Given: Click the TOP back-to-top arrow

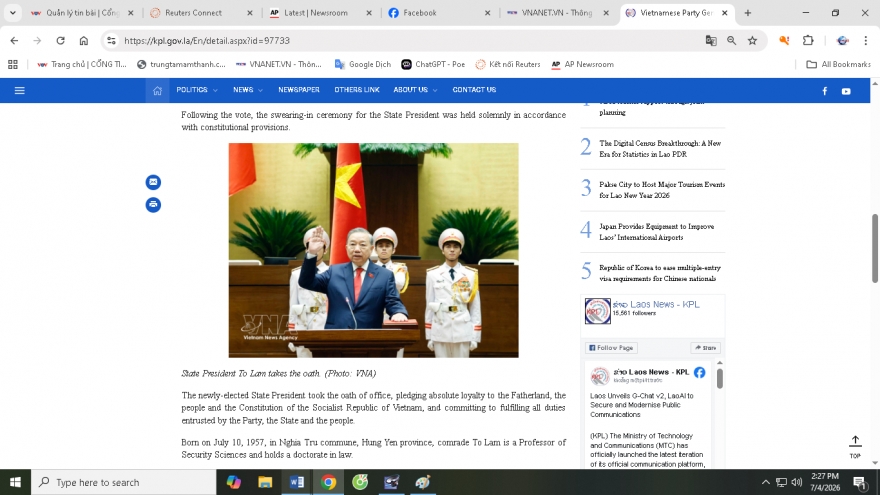Looking at the screenshot, I should tap(854, 445).
